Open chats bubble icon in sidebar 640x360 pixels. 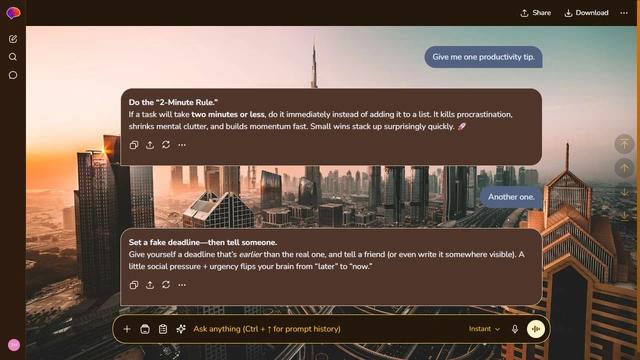point(13,75)
